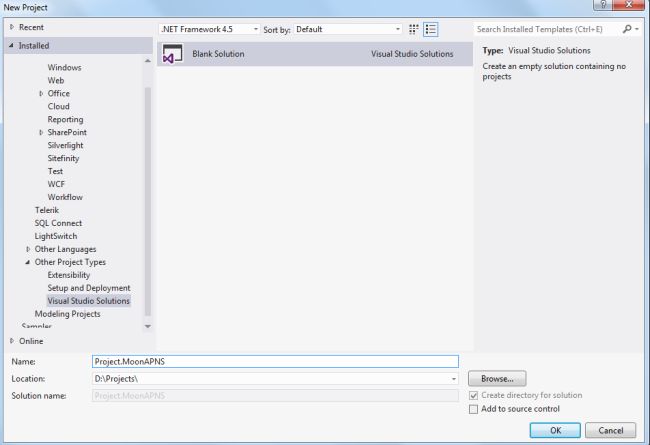This screenshot has height=445, width=650.
Task: Click in the Name input field
Action: tap(275, 361)
